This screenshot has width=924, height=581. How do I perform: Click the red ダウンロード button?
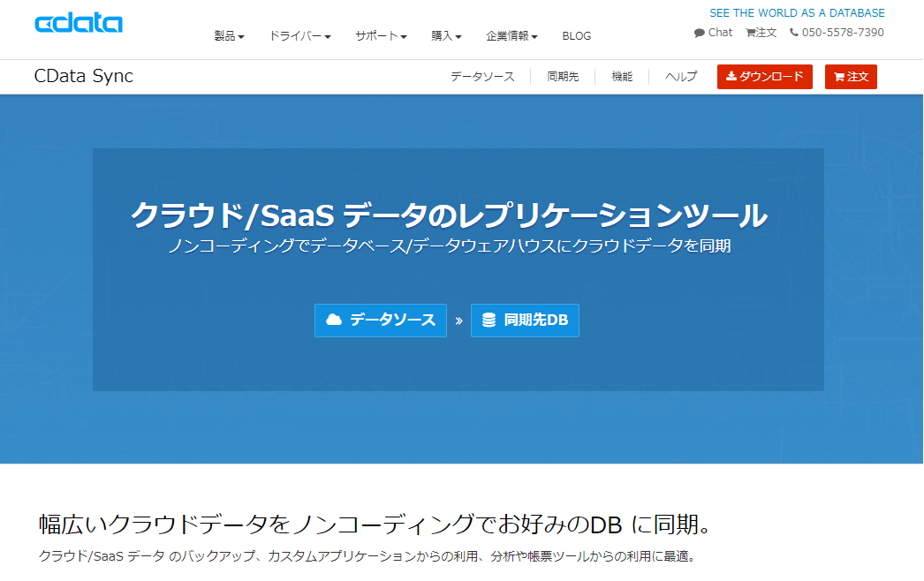pos(764,77)
